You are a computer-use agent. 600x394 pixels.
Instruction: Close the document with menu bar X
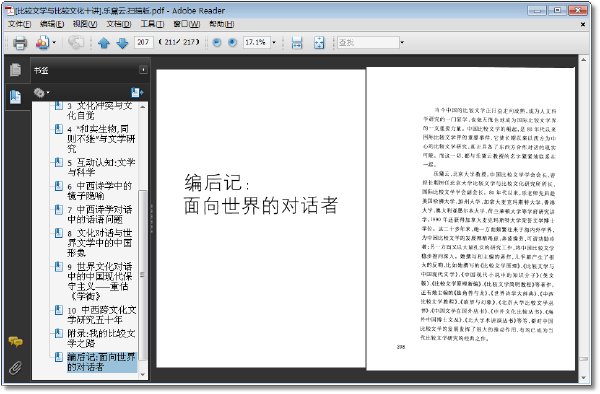[x=583, y=24]
